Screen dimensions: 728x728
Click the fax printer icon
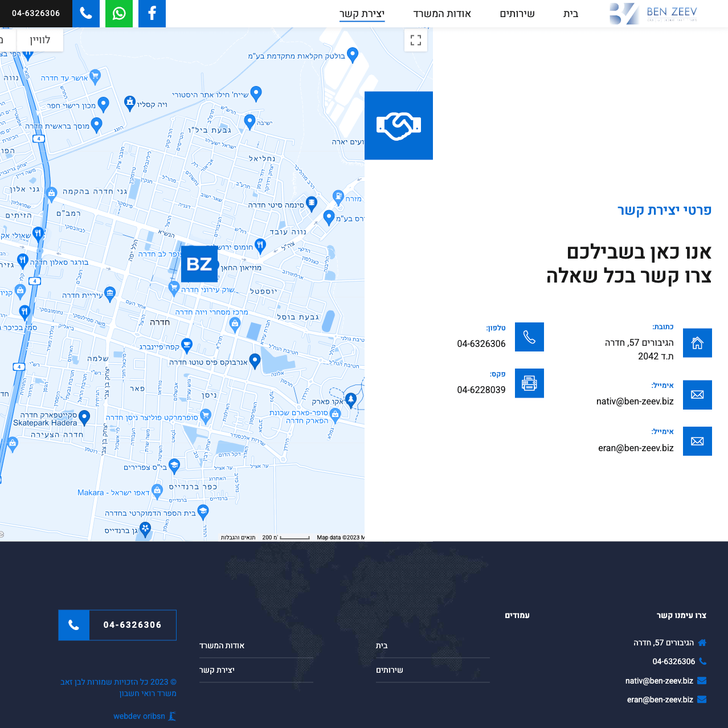[529, 383]
